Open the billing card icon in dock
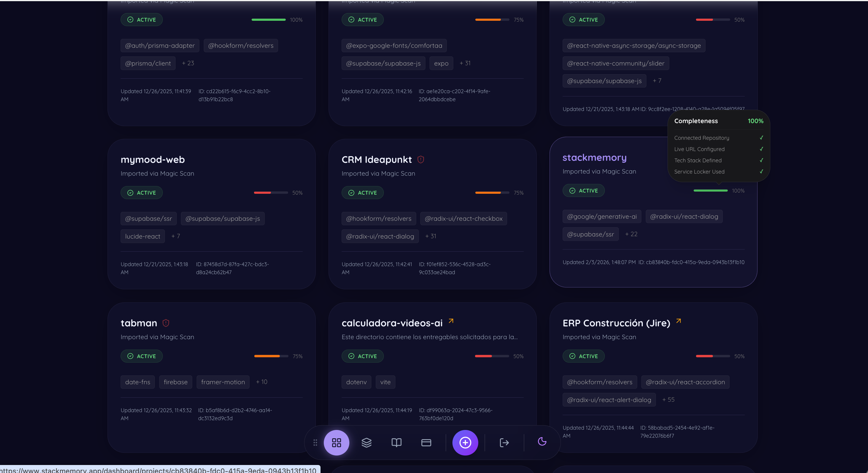868x473 pixels. pyautogui.click(x=426, y=442)
